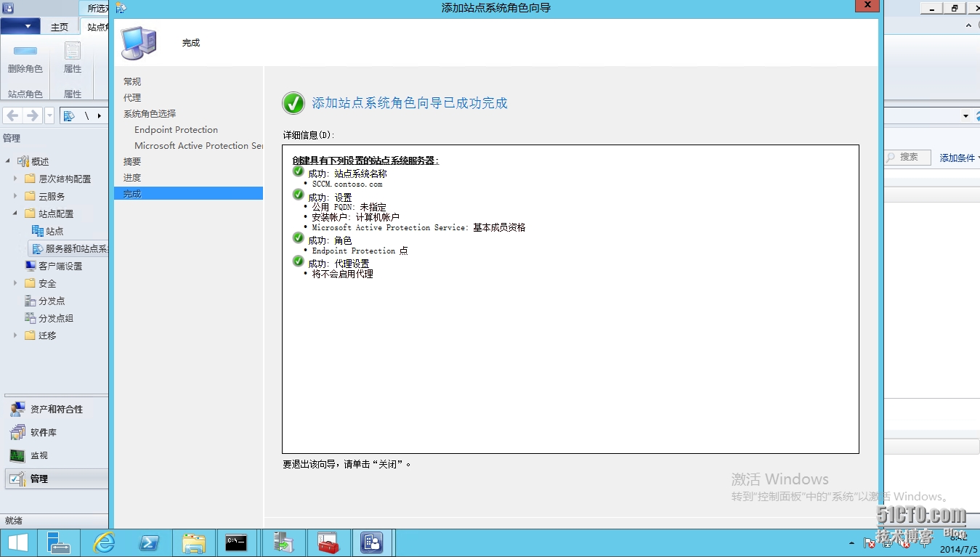Expand the 层次结构配置 folder

click(15, 179)
